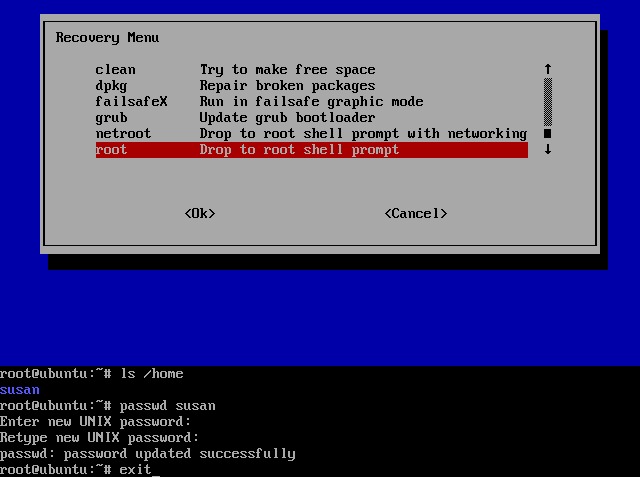Select the highlighted root shell entry
This screenshot has height=477, width=640.
[x=311, y=150]
